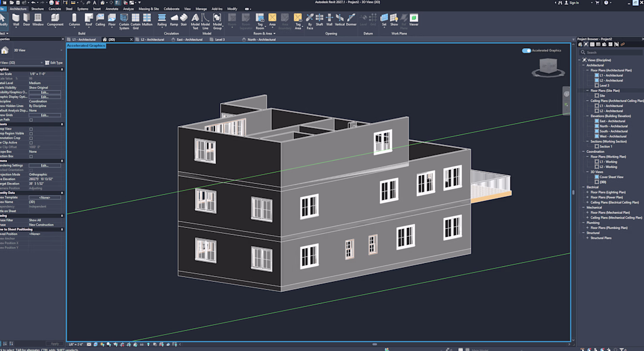The width and height of the screenshot is (644, 351).
Task: Click Edit button for Show Grids
Action: pyautogui.click(x=44, y=115)
